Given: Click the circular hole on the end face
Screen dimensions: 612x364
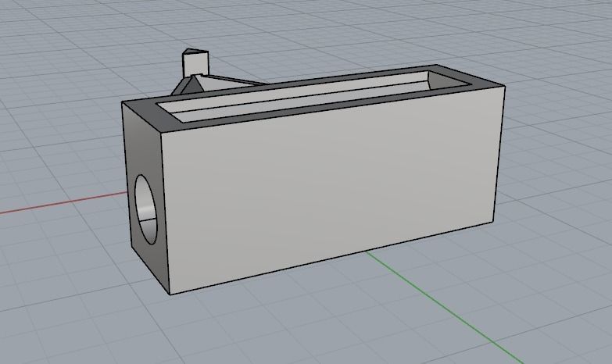Looking at the screenshot, I should point(147,209).
